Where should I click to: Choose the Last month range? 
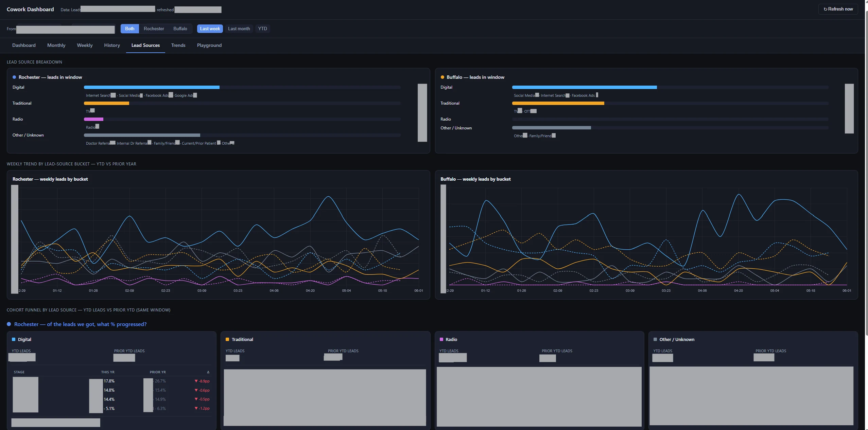(x=239, y=29)
